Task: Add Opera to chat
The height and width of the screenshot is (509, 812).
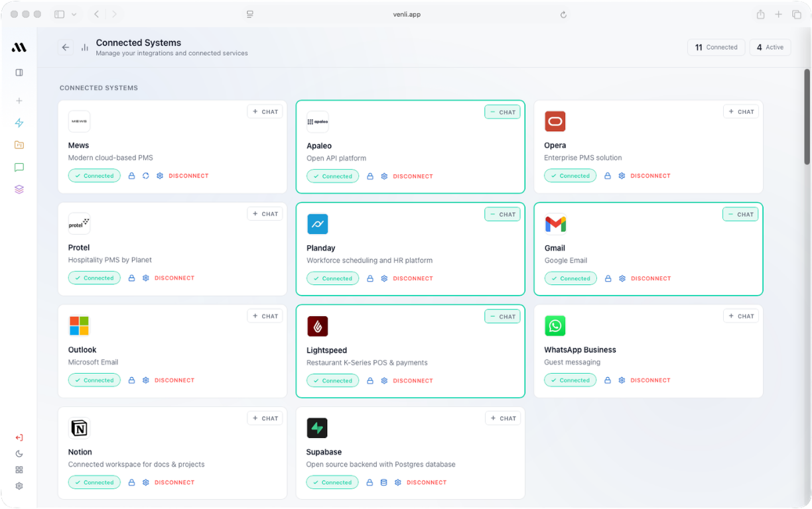Action: pos(741,112)
